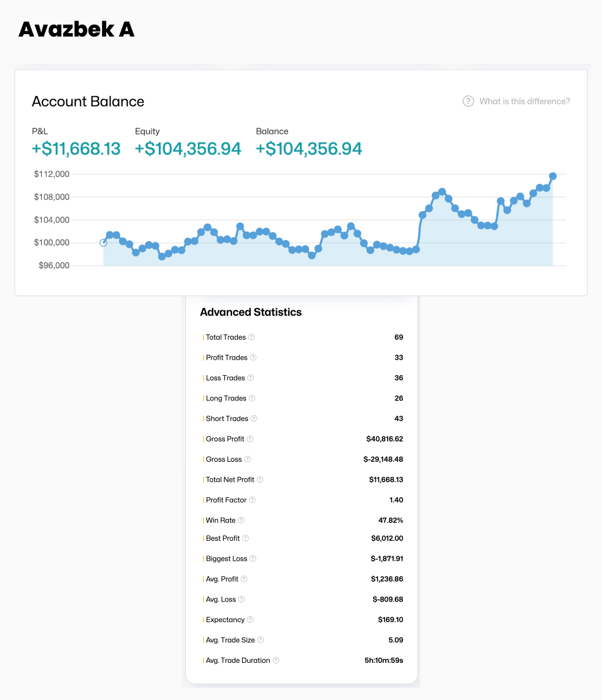The height and width of the screenshot is (700, 602).
Task: Click help icon next to Long Trades
Action: [x=252, y=398]
